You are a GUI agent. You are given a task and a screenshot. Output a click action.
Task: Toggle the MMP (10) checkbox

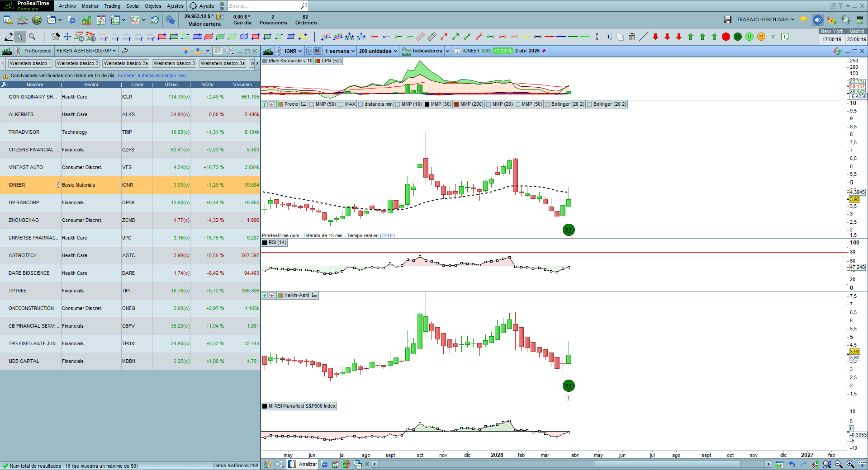(x=398, y=104)
